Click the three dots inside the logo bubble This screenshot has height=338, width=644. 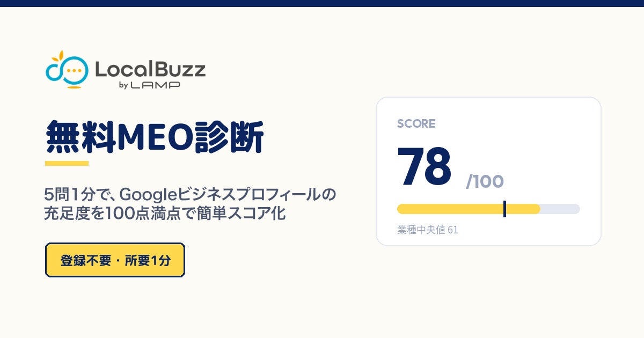pyautogui.click(x=75, y=70)
